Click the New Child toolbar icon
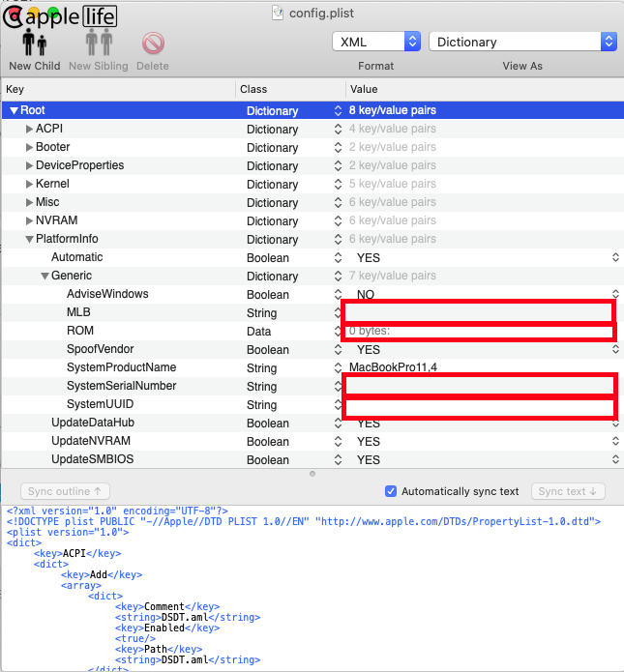This screenshot has width=624, height=672. click(34, 44)
